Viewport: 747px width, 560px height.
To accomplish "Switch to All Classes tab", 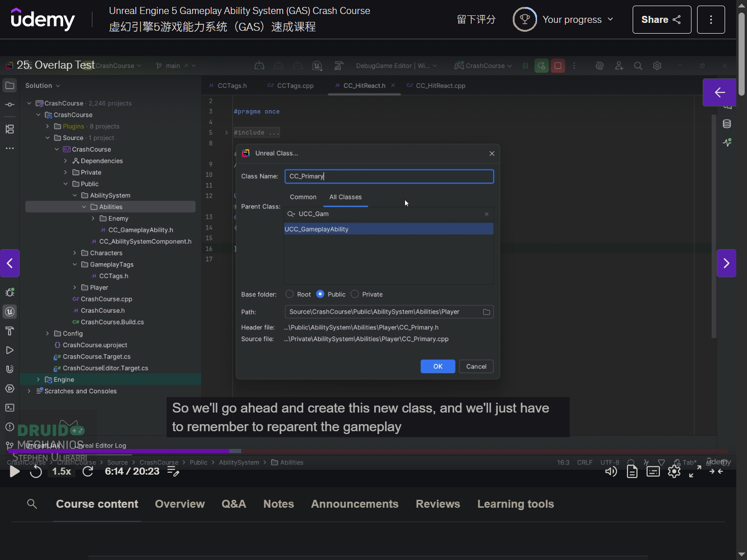I will (345, 197).
